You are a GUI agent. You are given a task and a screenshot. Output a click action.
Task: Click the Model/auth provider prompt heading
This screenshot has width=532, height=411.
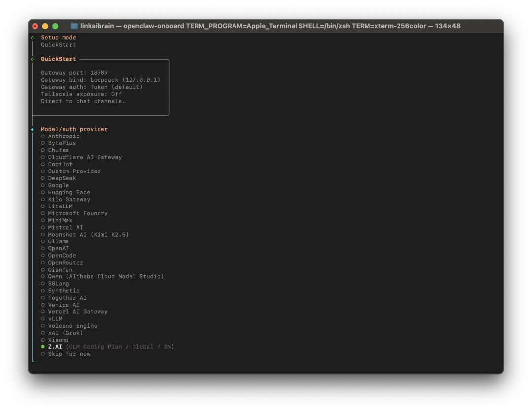click(x=74, y=129)
